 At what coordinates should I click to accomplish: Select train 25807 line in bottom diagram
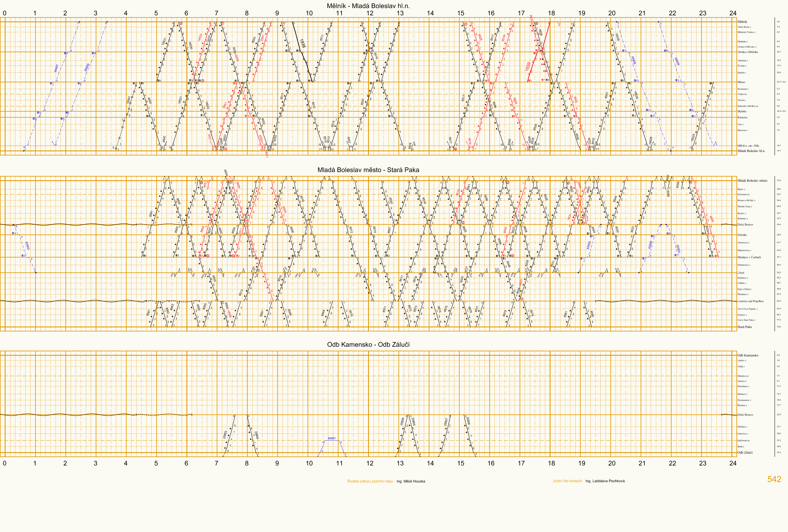446,422
